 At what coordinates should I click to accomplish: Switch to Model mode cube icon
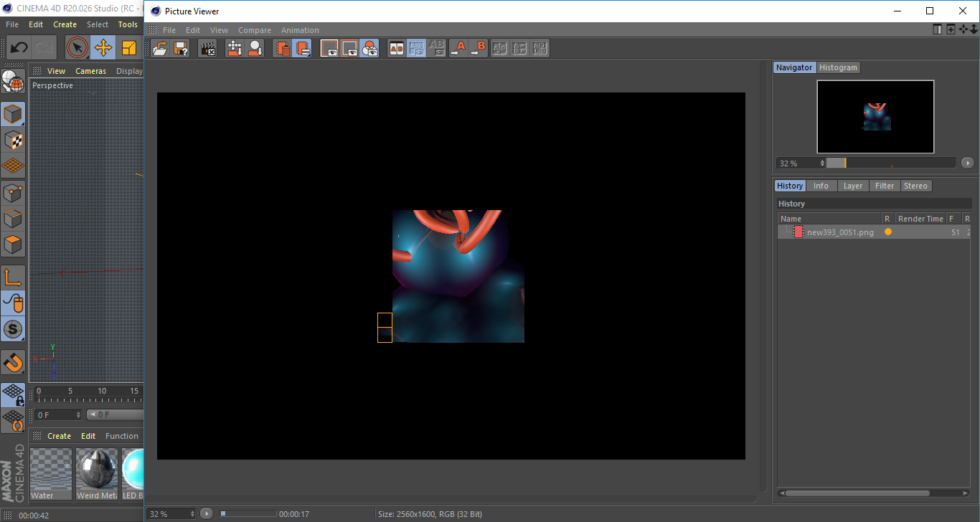13,113
